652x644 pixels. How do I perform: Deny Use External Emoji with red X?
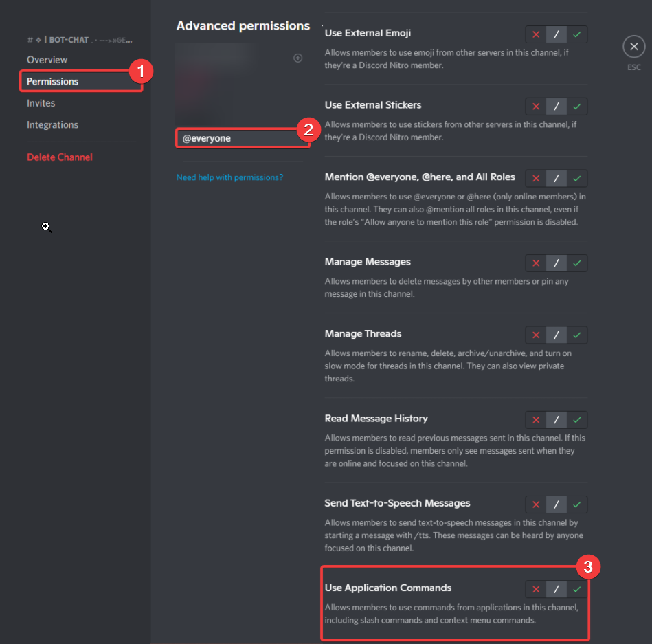click(x=536, y=34)
